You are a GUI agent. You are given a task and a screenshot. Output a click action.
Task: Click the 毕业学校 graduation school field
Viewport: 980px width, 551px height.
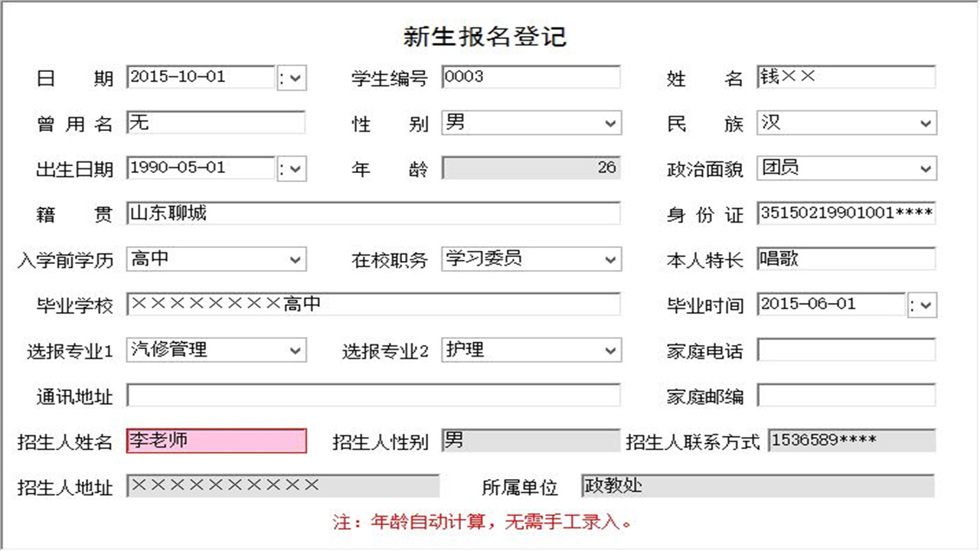[375, 305]
